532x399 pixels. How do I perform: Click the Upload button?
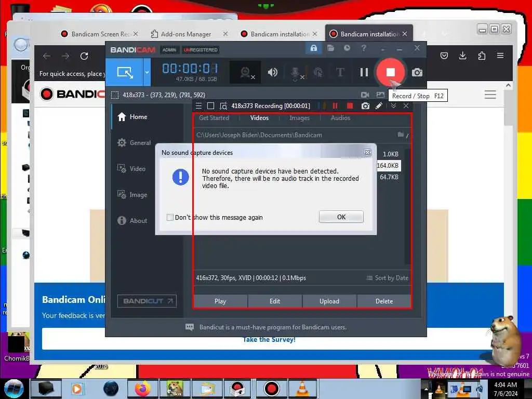(329, 301)
